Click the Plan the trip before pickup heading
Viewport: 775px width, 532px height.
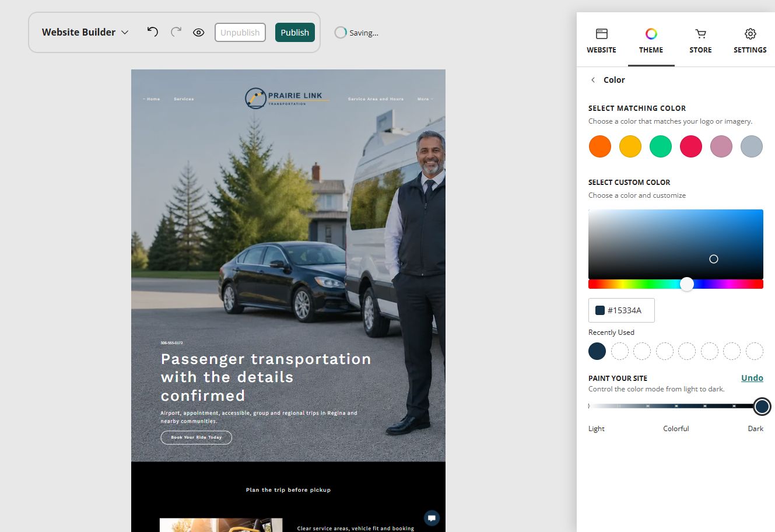[x=288, y=490]
